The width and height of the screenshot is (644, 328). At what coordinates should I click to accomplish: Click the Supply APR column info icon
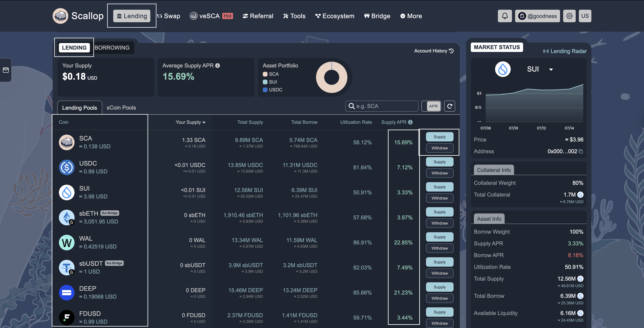(410, 122)
